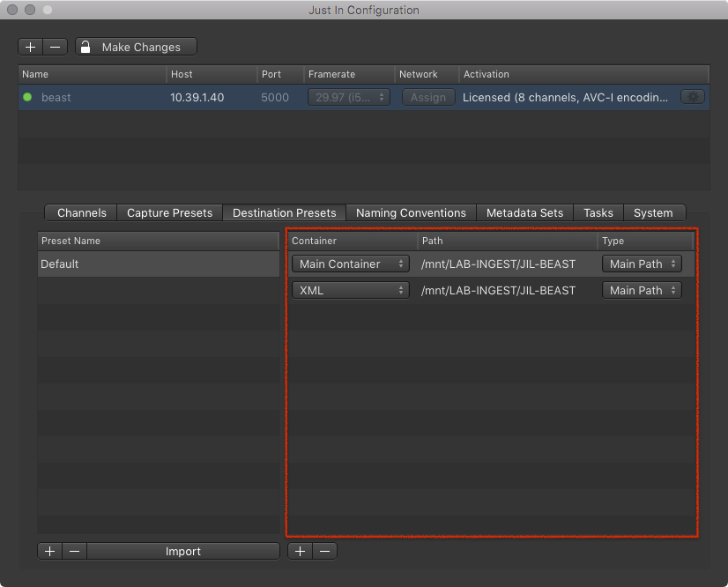Click the Container column header

click(x=353, y=241)
